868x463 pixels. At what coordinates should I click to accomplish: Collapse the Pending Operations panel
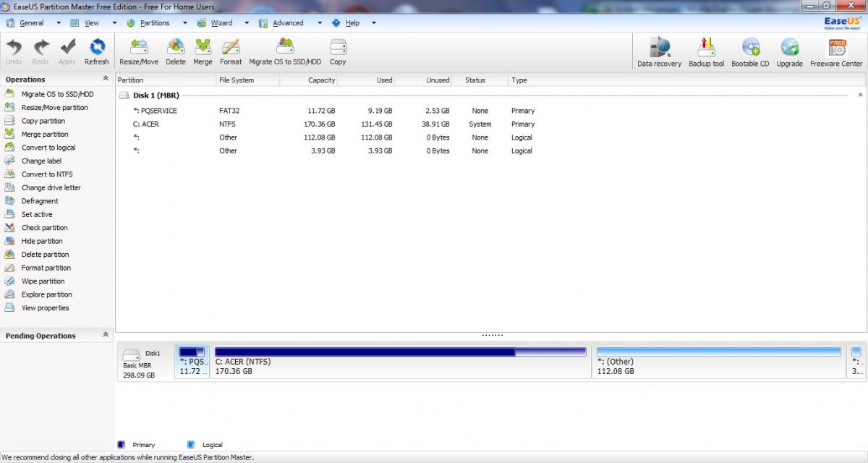coord(106,335)
